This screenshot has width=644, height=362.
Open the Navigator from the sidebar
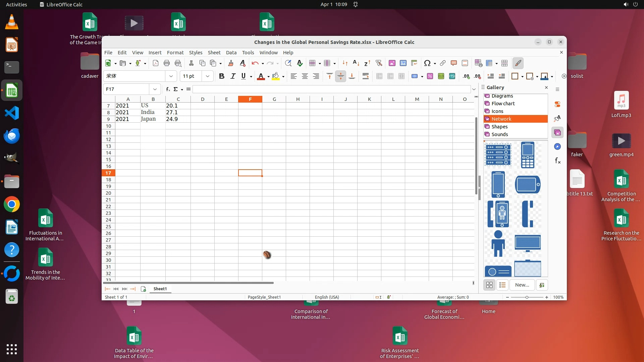[557, 147]
